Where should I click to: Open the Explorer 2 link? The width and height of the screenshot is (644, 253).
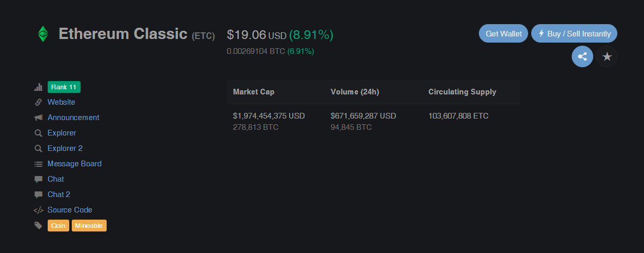65,148
